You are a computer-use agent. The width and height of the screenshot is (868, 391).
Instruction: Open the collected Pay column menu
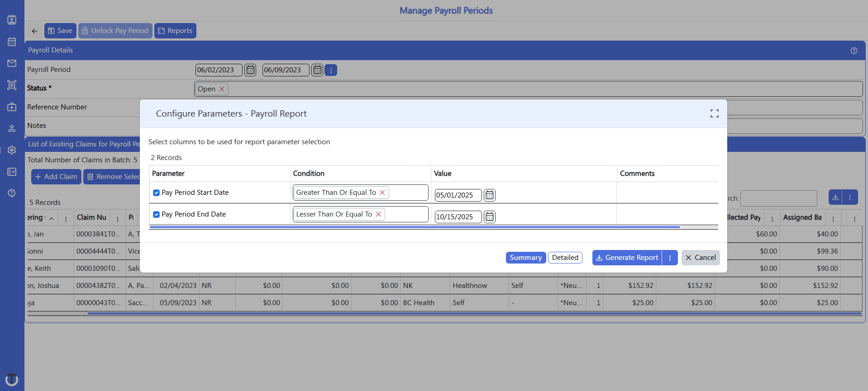coord(773,219)
